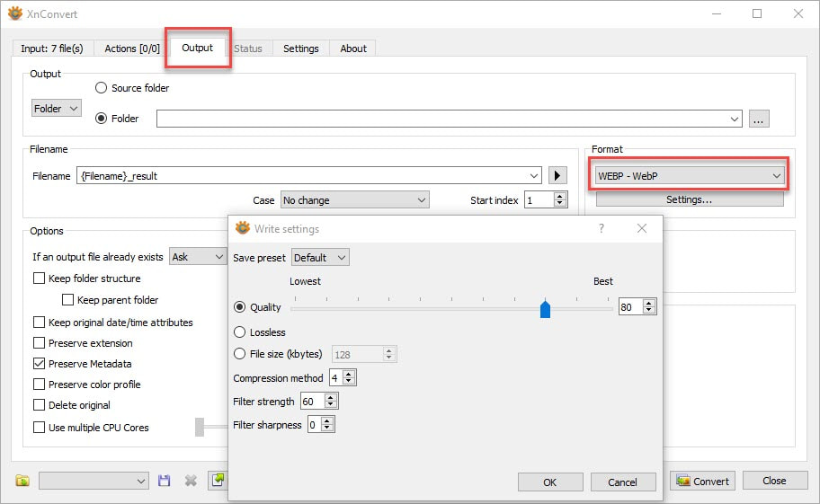Click the filename variables arrow button
Screen dimensions: 820x504
coord(557,175)
